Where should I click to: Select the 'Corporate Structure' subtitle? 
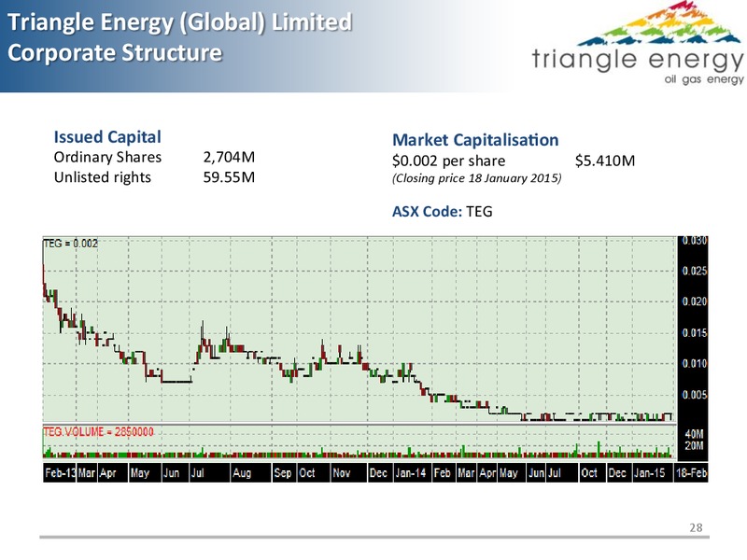pyautogui.click(x=115, y=52)
